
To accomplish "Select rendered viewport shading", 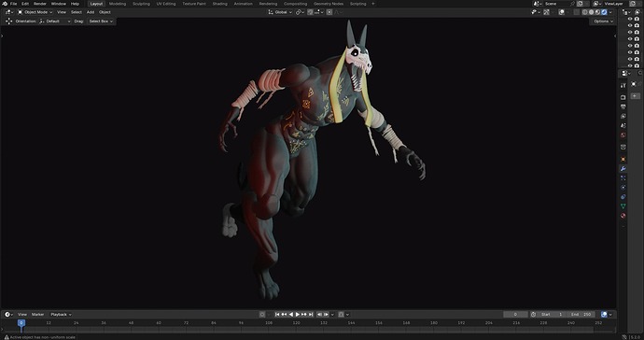I will click(604, 12).
